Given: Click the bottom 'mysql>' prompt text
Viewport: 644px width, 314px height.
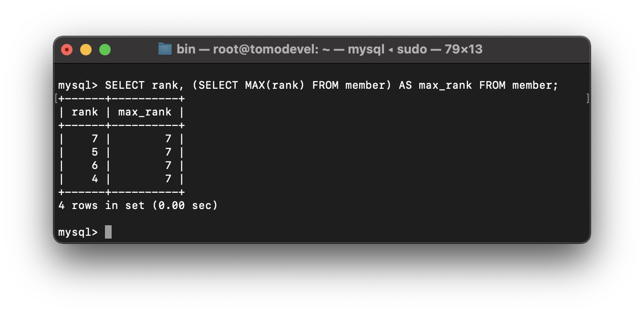Looking at the screenshot, I should pyautogui.click(x=78, y=232).
